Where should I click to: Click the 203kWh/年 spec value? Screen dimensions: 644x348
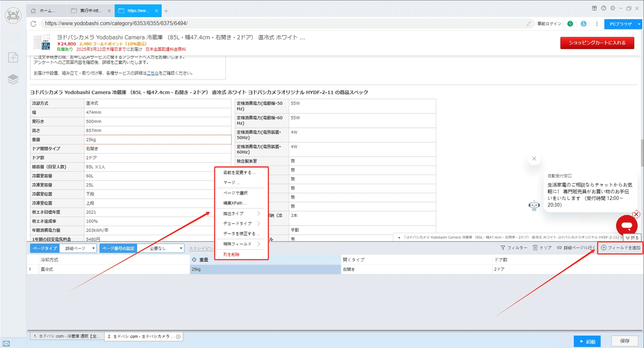point(97,230)
